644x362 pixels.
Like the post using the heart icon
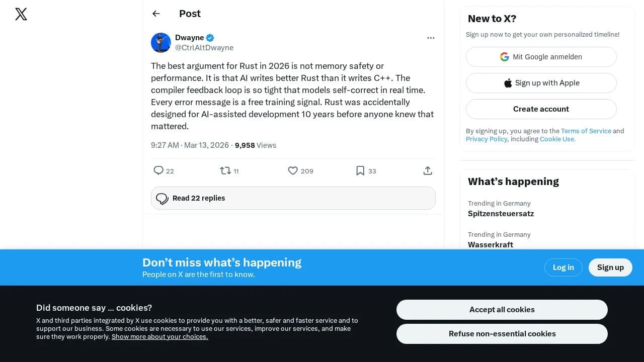pos(293,171)
